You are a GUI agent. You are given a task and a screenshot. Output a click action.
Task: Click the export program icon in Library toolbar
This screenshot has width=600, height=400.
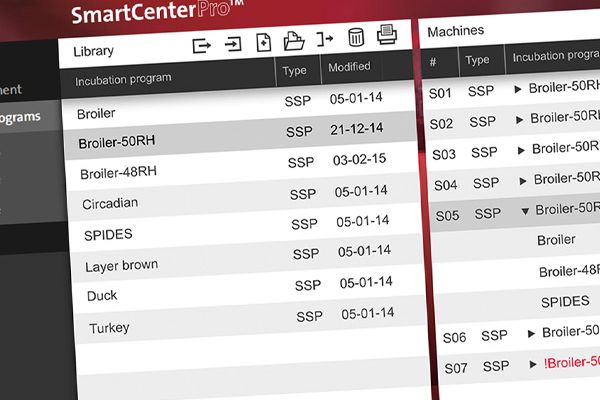pyautogui.click(x=203, y=44)
